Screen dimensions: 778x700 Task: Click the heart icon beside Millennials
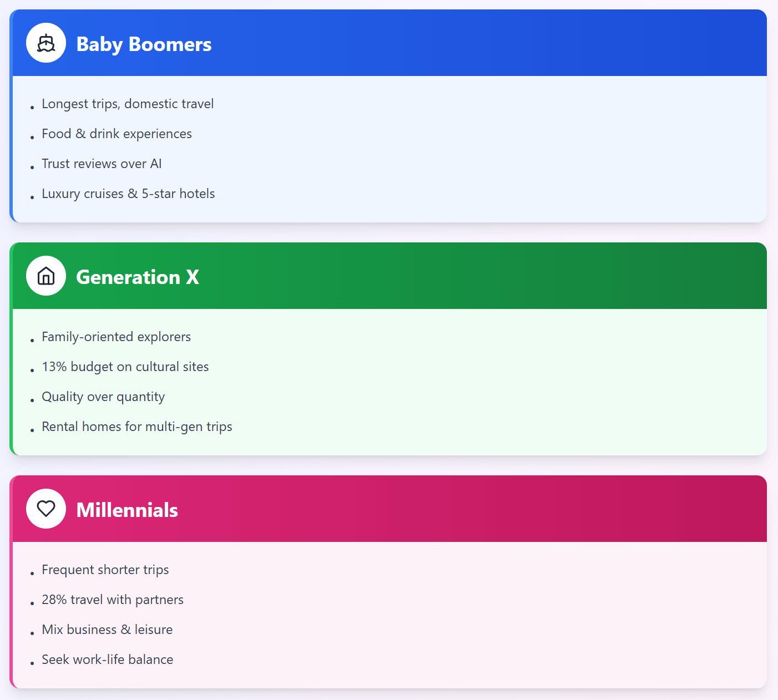coord(46,509)
